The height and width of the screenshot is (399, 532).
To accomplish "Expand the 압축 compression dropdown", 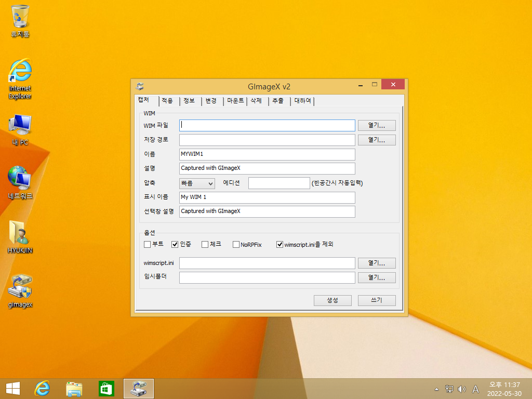I will pyautogui.click(x=197, y=183).
